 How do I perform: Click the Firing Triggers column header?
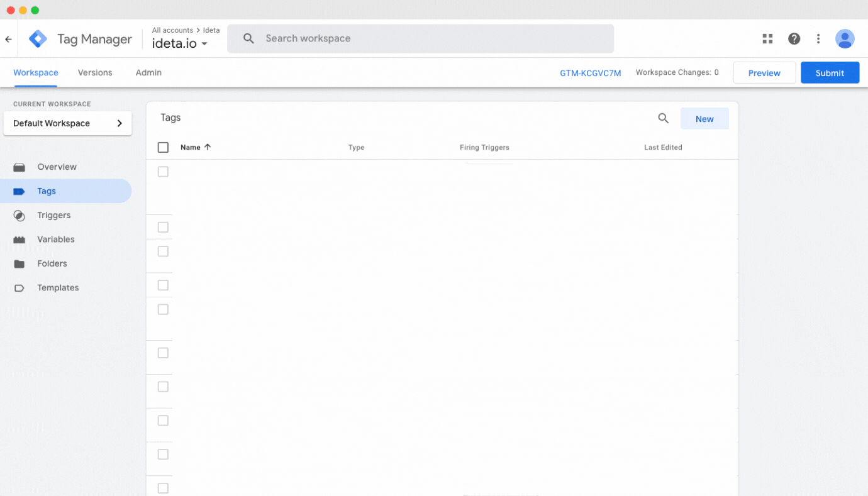click(484, 147)
